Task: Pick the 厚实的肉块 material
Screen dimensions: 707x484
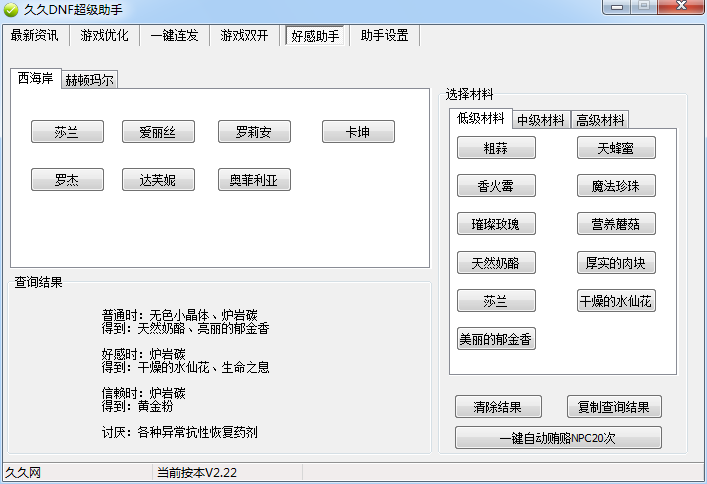Action: 616,263
